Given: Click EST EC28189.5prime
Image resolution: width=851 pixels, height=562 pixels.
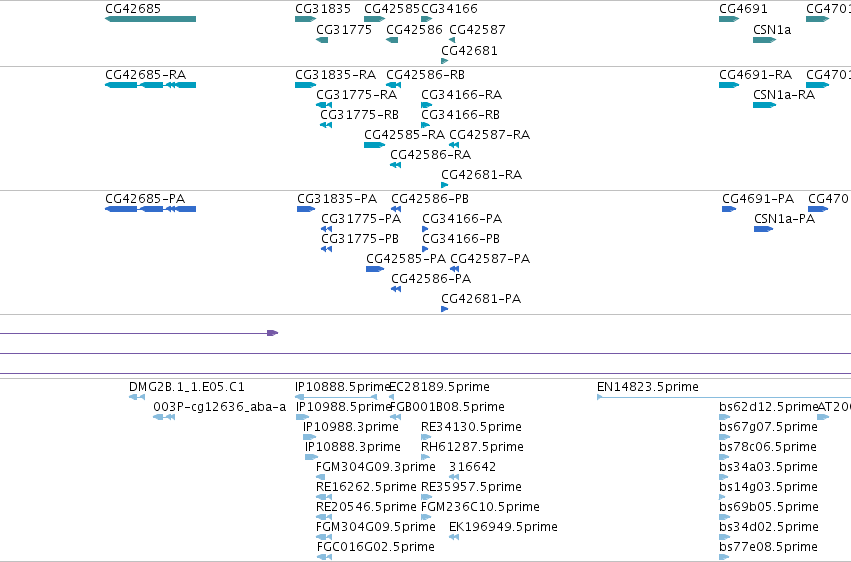Looking at the screenshot, I should click(392, 397).
